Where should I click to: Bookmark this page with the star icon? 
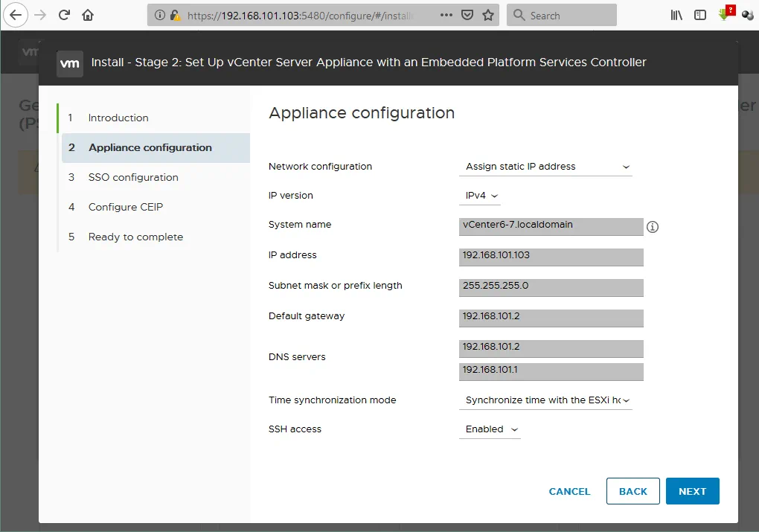pos(488,15)
